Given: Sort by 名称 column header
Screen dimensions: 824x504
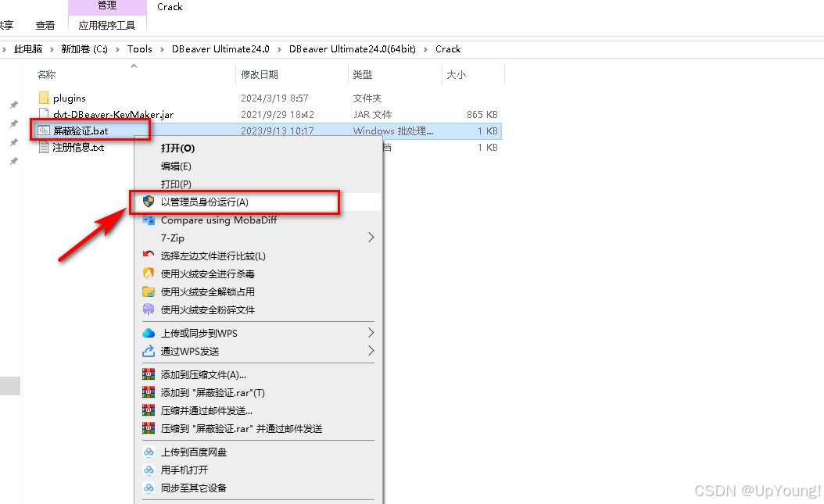Looking at the screenshot, I should pyautogui.click(x=46, y=74).
